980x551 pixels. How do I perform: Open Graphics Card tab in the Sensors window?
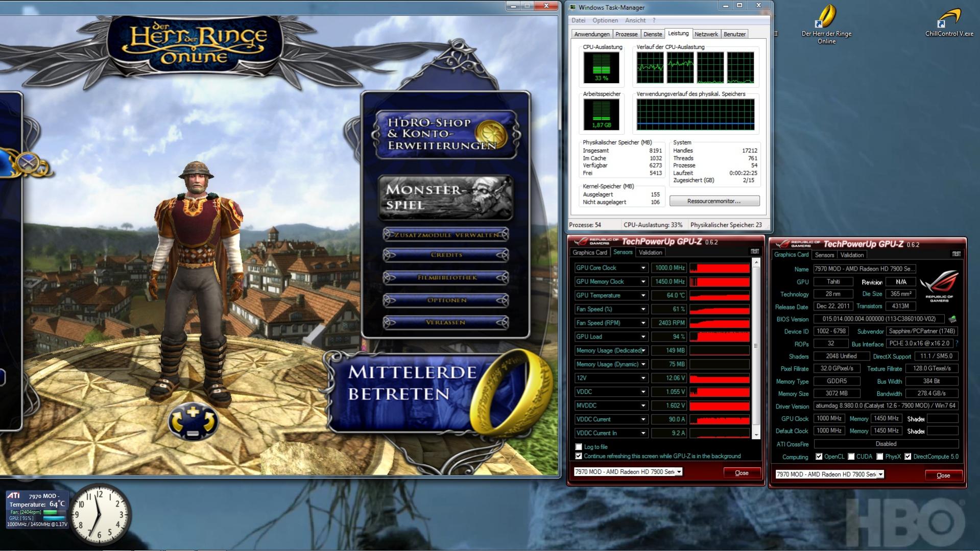(x=589, y=252)
